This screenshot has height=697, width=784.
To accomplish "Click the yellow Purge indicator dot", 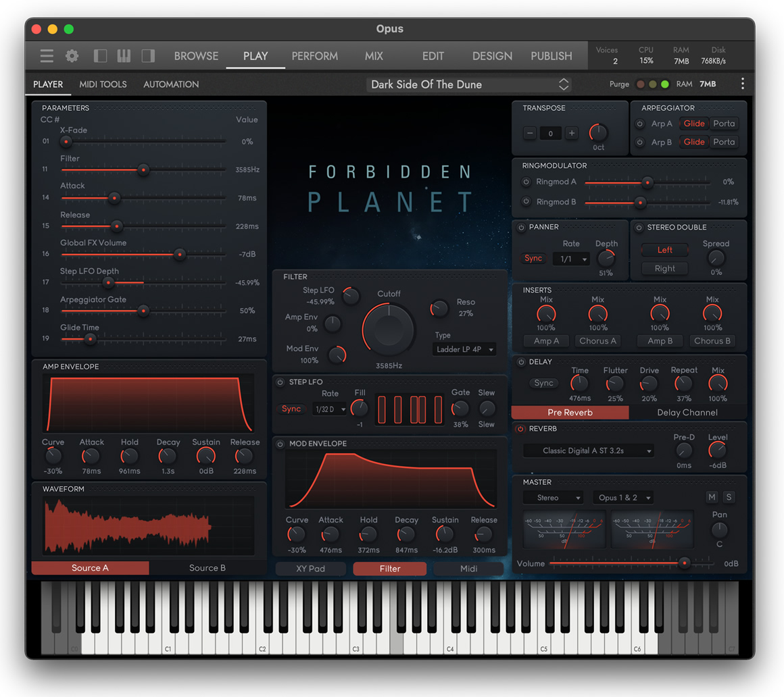I will (652, 84).
